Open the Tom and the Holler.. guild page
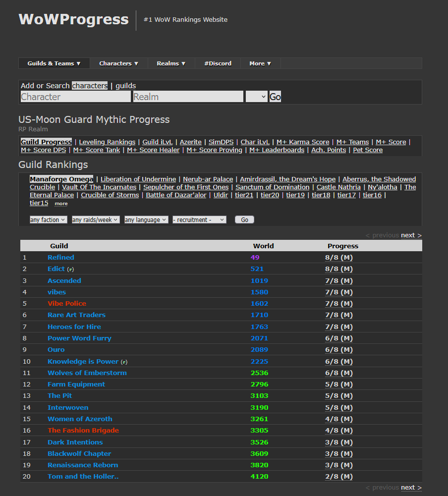Screen dimensions: 448x496 (83, 476)
